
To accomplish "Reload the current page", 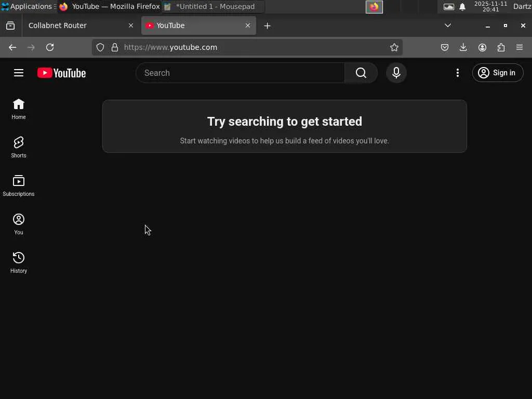I will click(50, 47).
